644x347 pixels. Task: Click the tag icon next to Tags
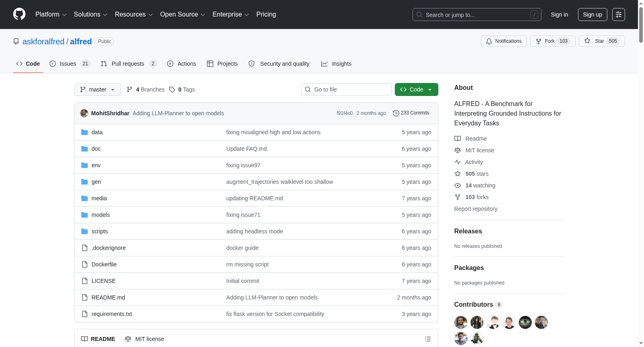[x=172, y=89]
